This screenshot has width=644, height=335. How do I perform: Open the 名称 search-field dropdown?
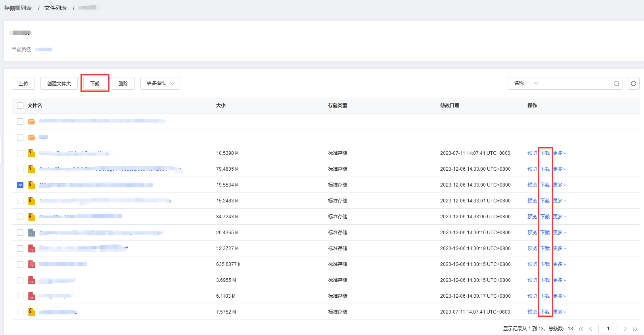[x=526, y=83]
